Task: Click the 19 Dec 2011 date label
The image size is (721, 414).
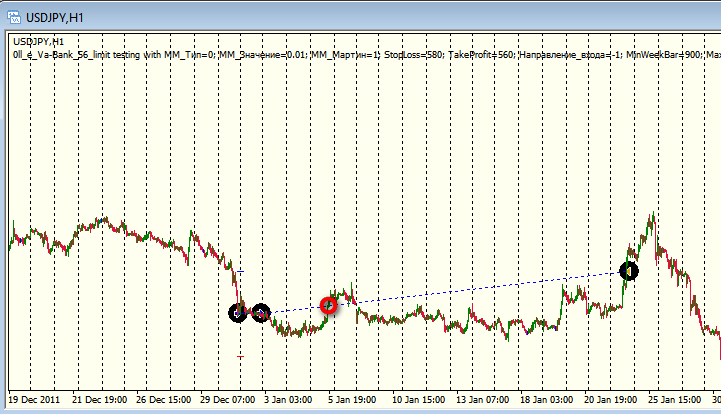Action: pyautogui.click(x=34, y=400)
